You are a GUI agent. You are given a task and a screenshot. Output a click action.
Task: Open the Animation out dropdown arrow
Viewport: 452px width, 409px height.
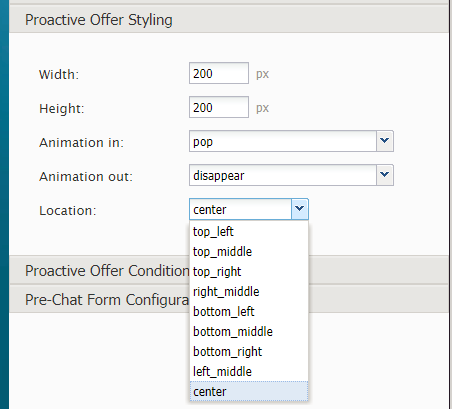[x=385, y=175]
